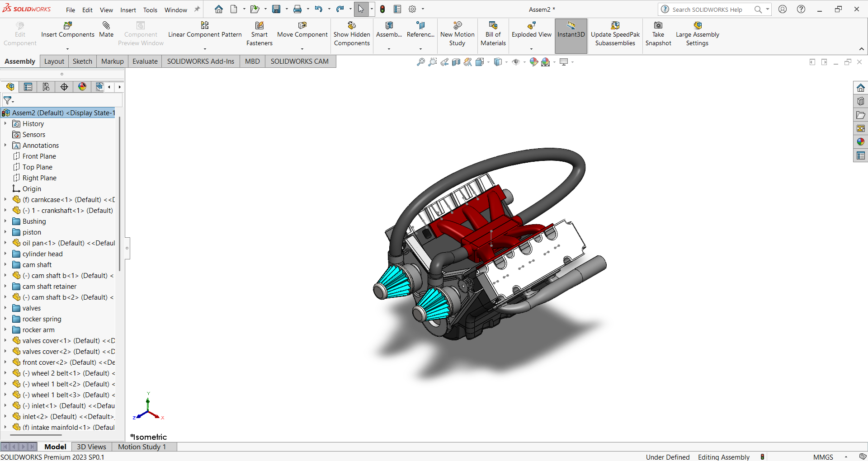Open the ConfigurationManager tab icon
This screenshot has width=868, height=461.
point(46,87)
